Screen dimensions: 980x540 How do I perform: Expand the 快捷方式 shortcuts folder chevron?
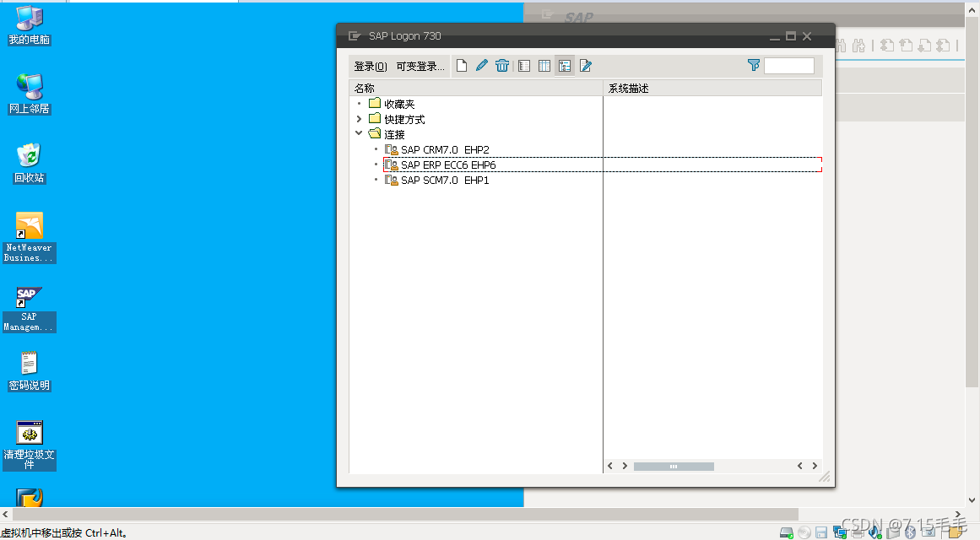(x=359, y=119)
